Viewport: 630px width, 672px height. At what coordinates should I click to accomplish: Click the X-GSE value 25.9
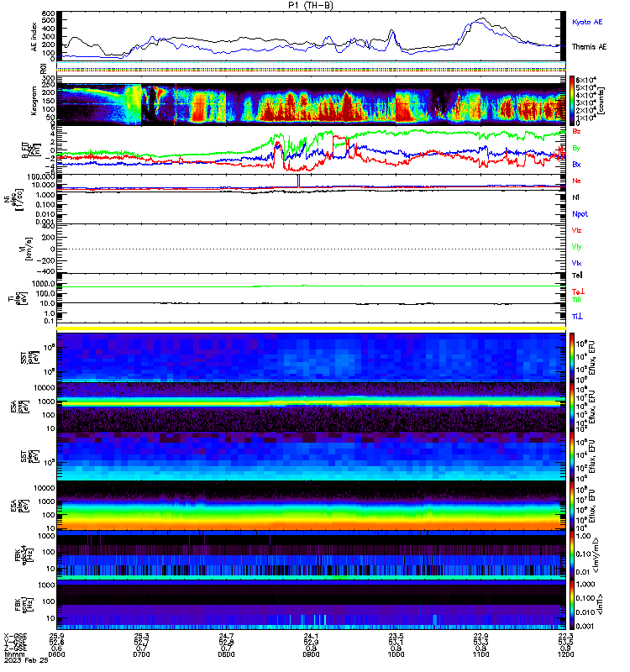coord(56,636)
